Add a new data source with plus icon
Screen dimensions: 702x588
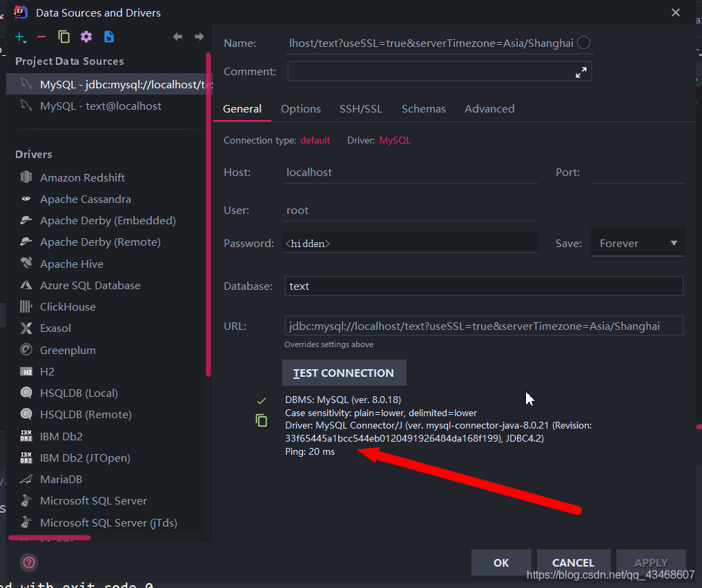tap(20, 37)
